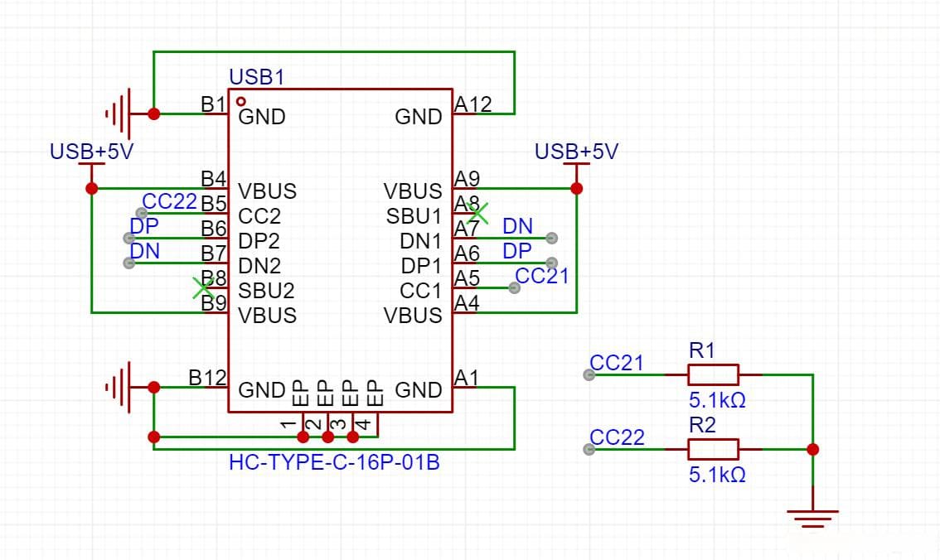Image resolution: width=940 pixels, height=560 pixels.
Task: Click the R2 resistor symbol body
Action: 713,449
